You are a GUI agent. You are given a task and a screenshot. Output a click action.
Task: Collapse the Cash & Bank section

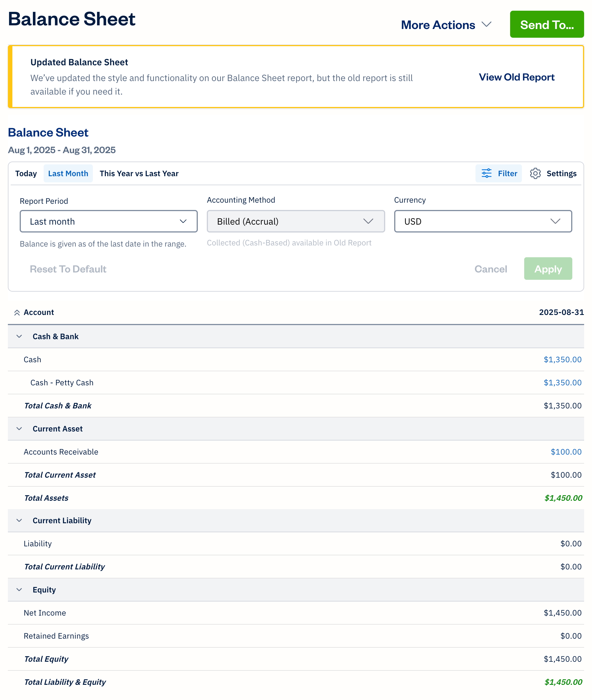click(x=19, y=336)
